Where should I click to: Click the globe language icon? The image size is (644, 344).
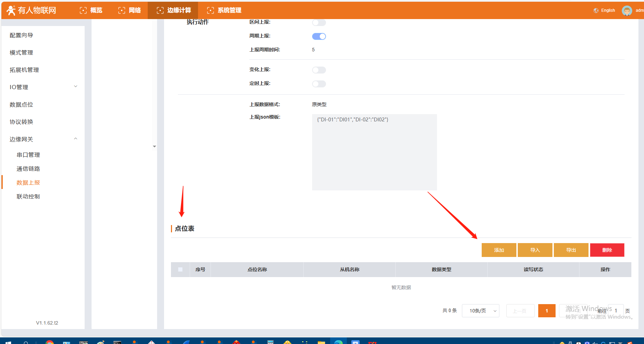596,10
